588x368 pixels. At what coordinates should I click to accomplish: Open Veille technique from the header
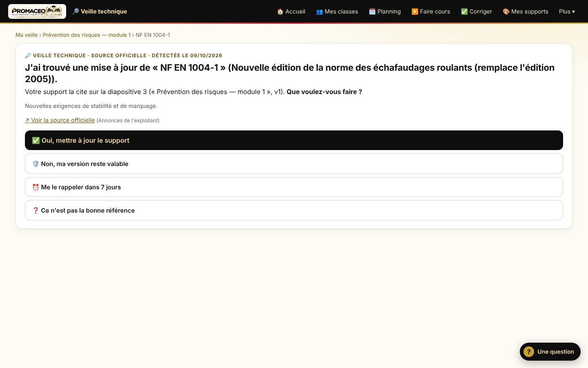(100, 11)
